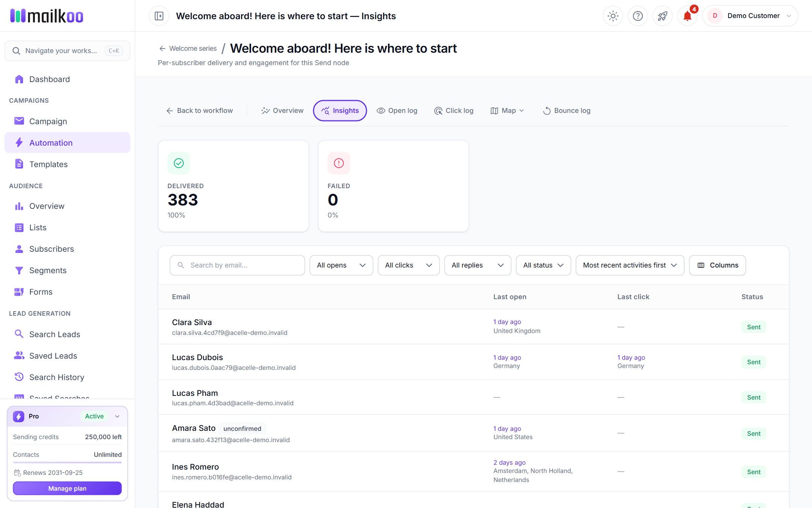Open Search Leads in sidebar

coord(67,334)
